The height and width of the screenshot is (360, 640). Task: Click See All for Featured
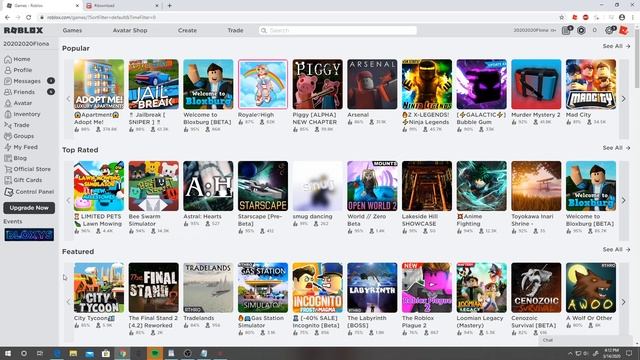pos(616,249)
